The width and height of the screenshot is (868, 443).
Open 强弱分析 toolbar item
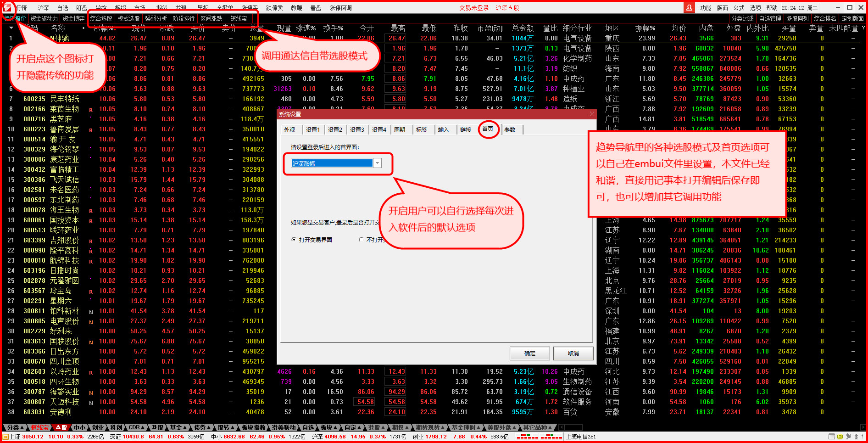[156, 18]
